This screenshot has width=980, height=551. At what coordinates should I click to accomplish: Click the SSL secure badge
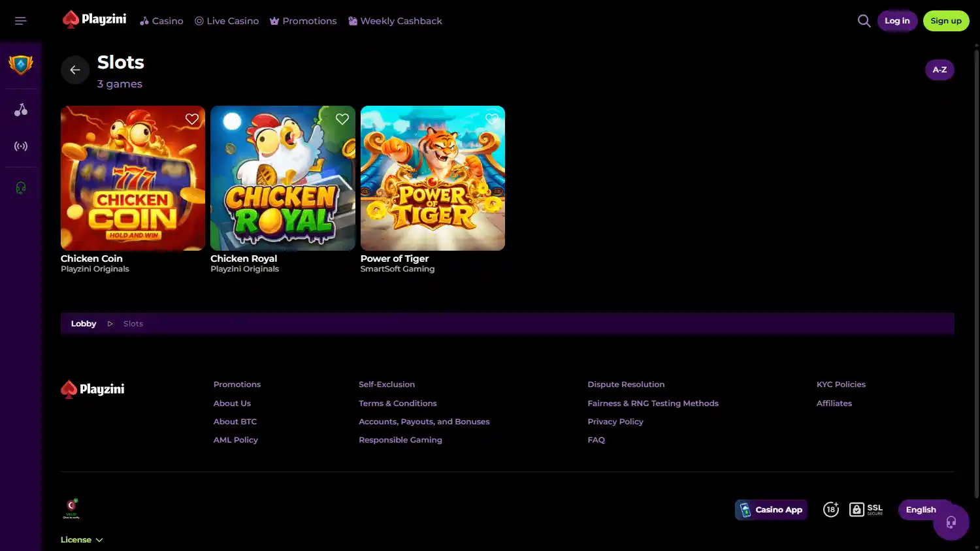click(866, 509)
